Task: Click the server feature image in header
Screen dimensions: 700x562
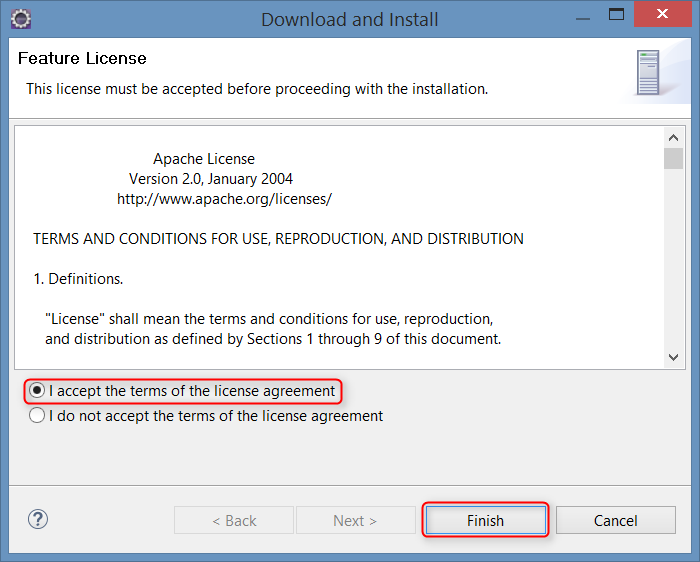Action: (x=648, y=73)
